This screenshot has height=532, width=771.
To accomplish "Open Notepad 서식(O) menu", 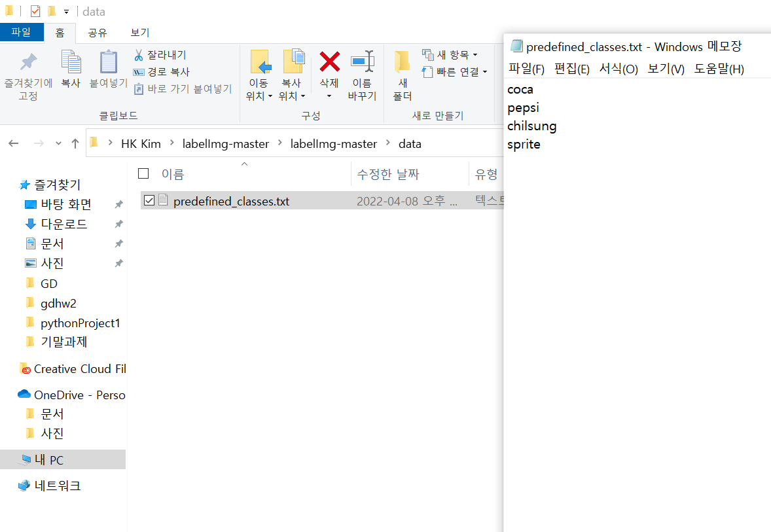I will point(619,69).
